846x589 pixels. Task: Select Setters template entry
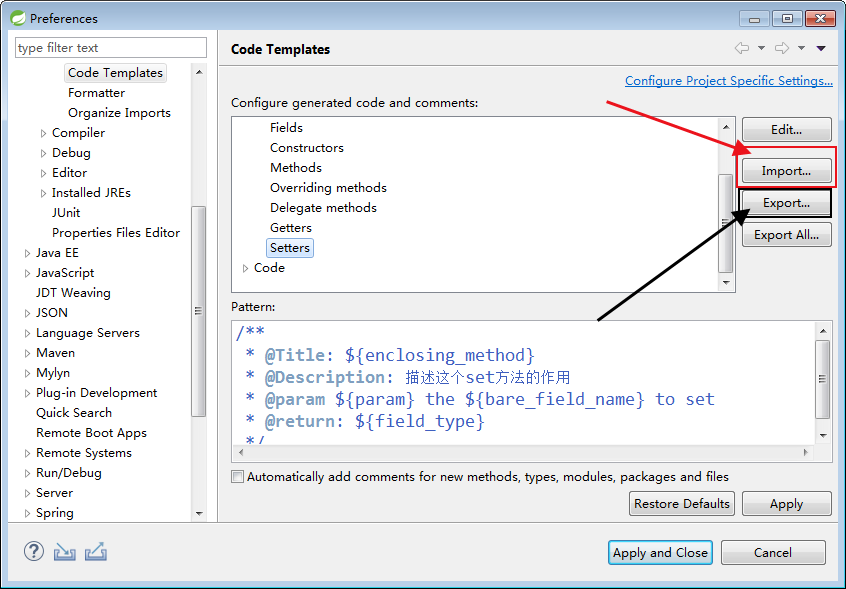point(290,248)
